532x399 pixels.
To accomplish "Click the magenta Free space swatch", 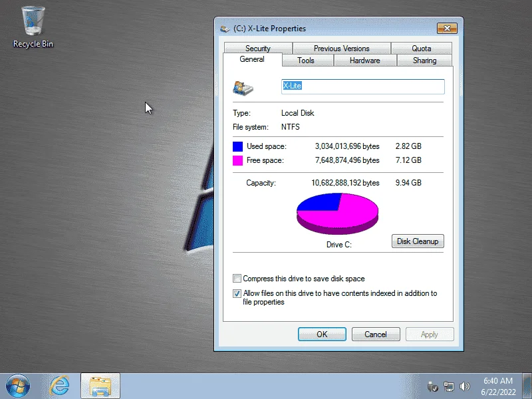I will pos(237,160).
